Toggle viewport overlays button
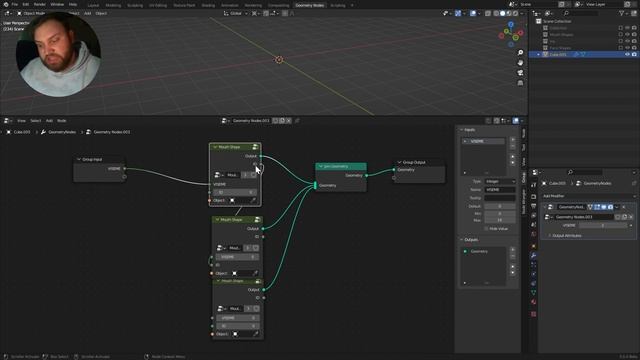This screenshot has width=640, height=360. (x=473, y=13)
